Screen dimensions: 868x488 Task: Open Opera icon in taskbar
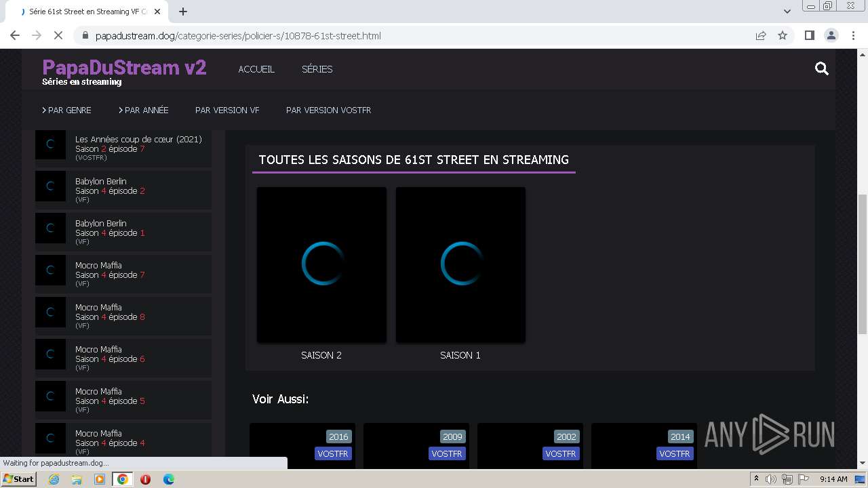[x=146, y=479]
